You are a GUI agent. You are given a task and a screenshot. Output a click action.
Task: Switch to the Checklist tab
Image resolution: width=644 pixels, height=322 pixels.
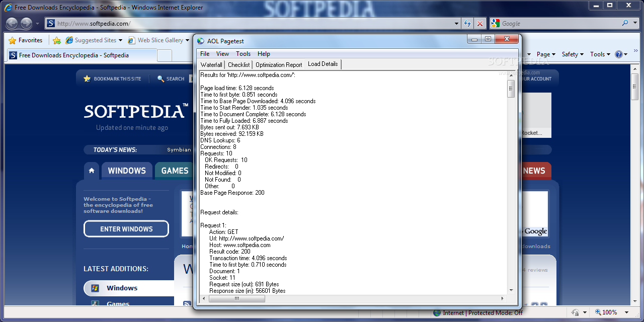pyautogui.click(x=238, y=64)
